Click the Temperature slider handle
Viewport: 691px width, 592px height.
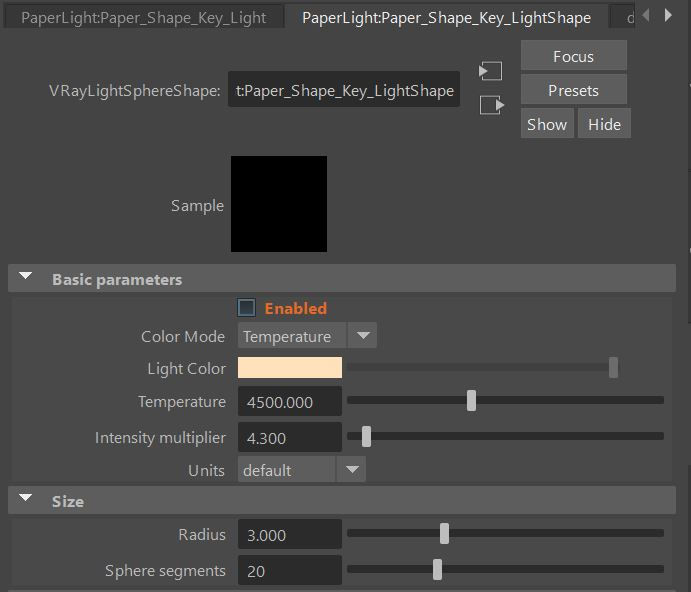tap(471, 400)
